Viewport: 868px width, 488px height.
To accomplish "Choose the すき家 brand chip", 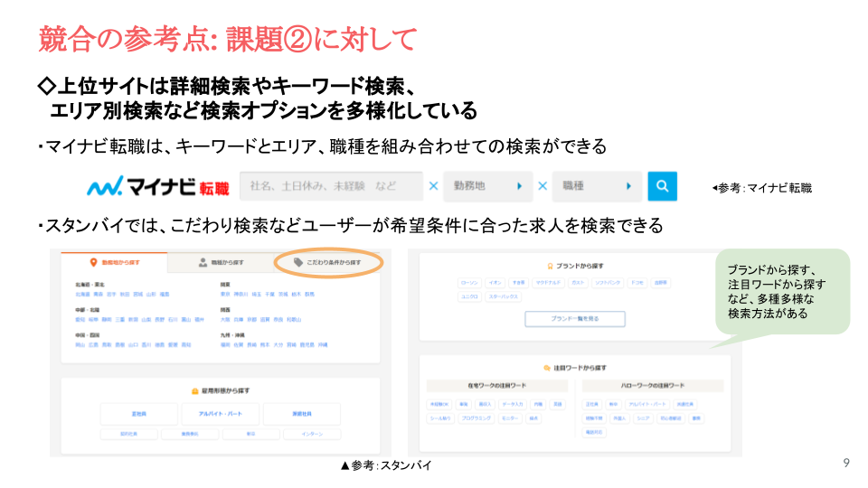I will pos(519,283).
